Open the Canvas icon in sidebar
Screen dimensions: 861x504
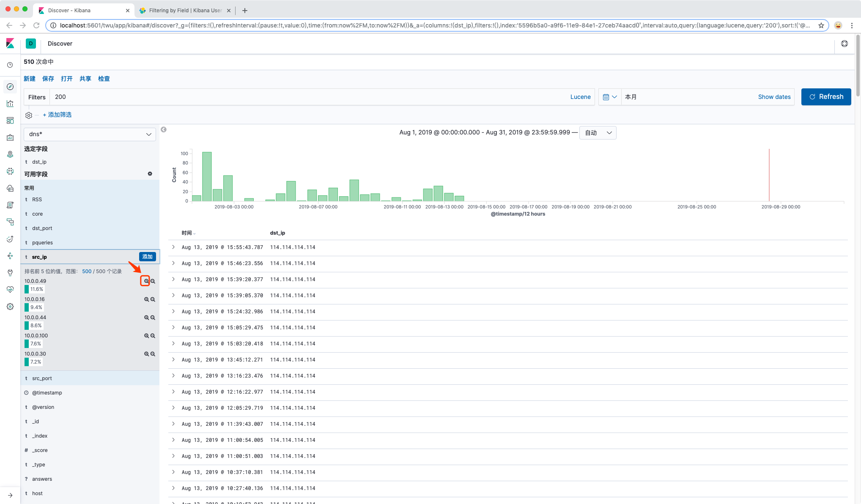tap(10, 137)
